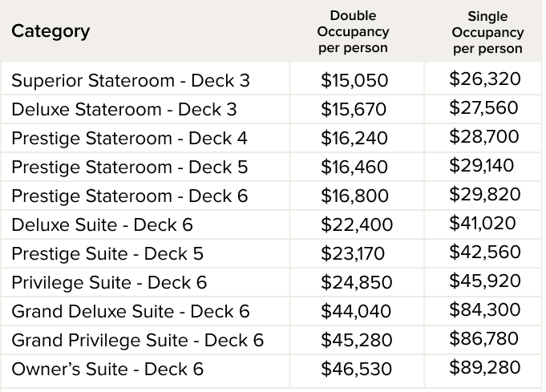Select the $22,400 Deluxe Suite price
This screenshot has width=546, height=392.
click(354, 225)
